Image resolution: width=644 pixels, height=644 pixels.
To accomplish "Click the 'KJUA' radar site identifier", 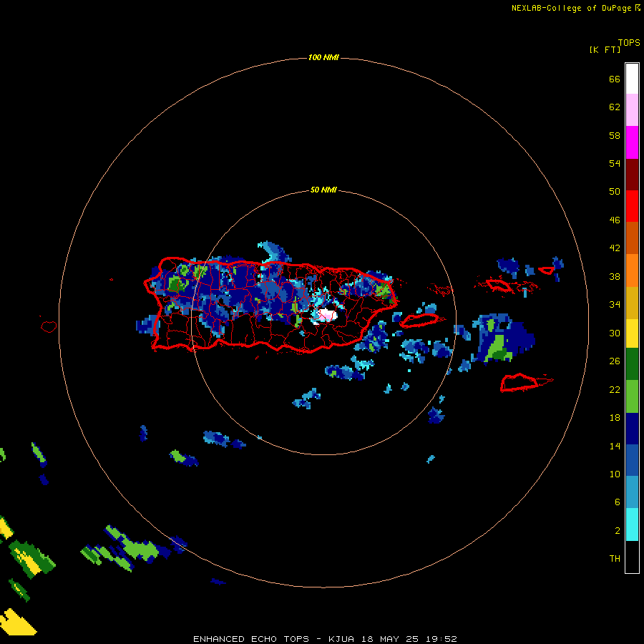I will (x=341, y=639).
